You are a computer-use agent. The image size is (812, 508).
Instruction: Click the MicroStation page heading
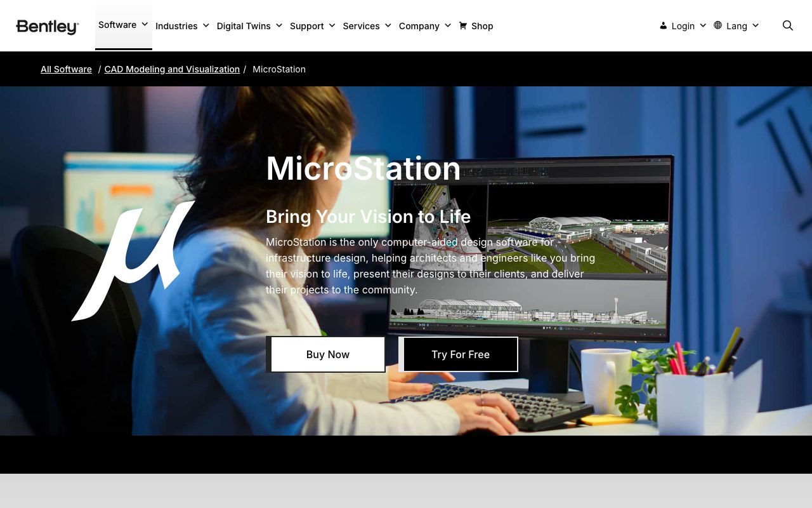363,168
